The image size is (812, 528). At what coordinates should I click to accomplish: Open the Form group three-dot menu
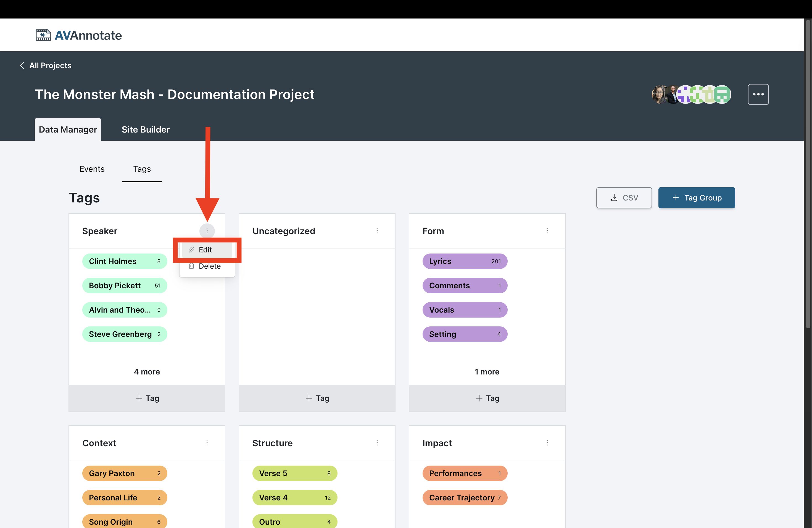(x=547, y=231)
